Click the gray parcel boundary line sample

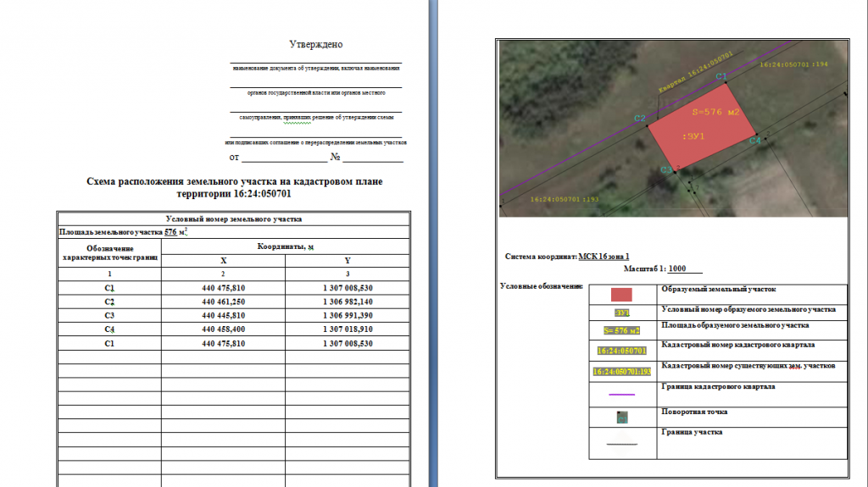pyautogui.click(x=621, y=444)
